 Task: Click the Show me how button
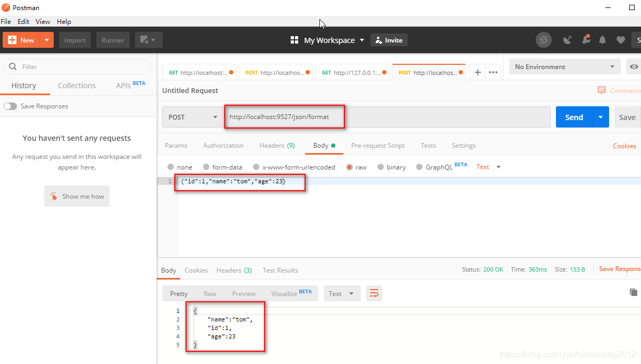click(77, 197)
